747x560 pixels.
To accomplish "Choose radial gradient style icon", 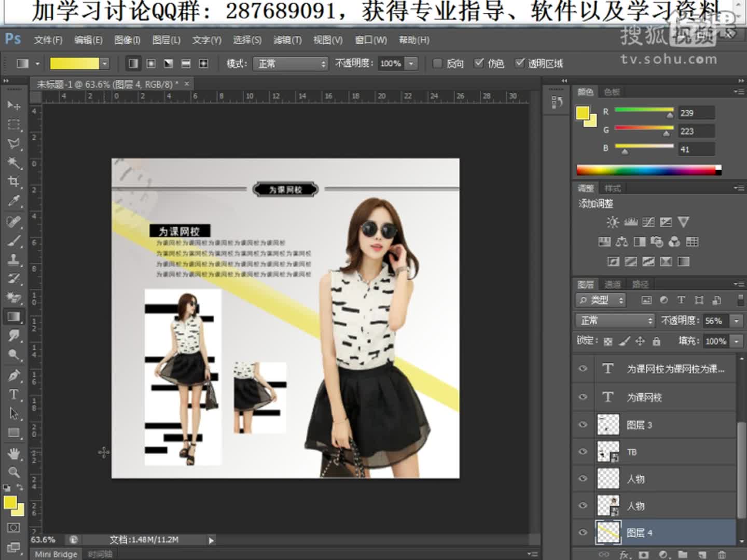I will point(151,63).
